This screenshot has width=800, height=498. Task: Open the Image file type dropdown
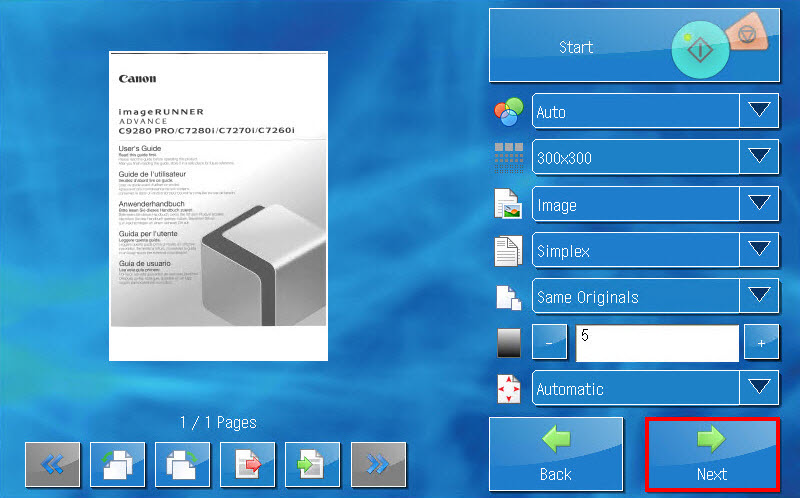coord(655,205)
